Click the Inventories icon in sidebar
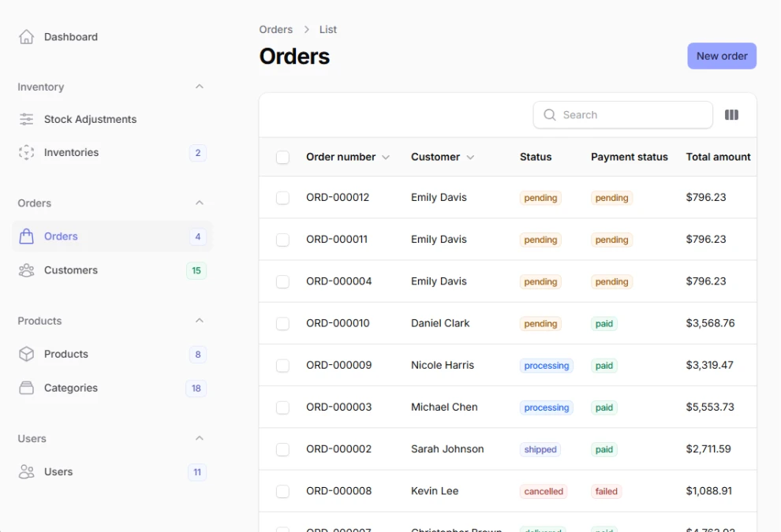The width and height of the screenshot is (781, 532). 26,153
